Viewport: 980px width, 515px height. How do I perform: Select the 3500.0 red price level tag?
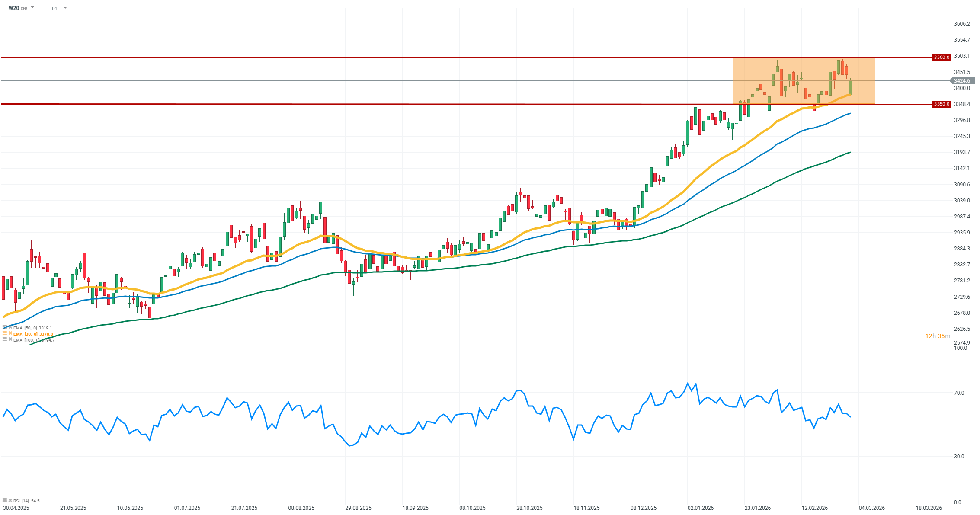(941, 57)
